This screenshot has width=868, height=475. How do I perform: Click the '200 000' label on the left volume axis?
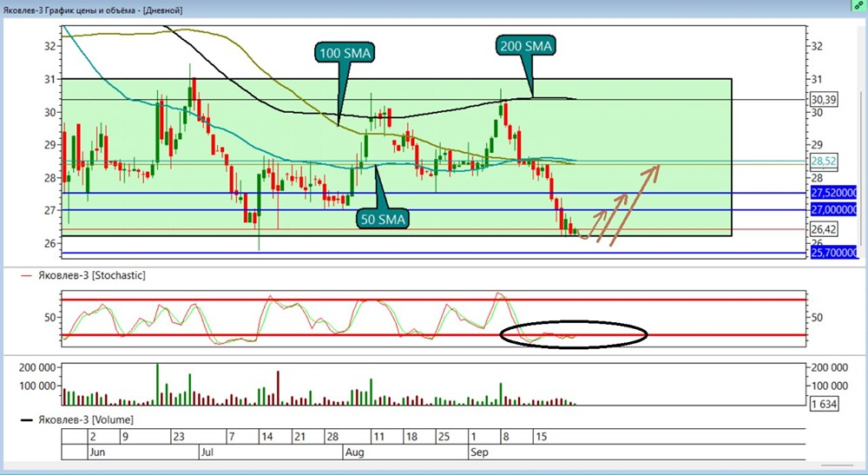coord(37,367)
